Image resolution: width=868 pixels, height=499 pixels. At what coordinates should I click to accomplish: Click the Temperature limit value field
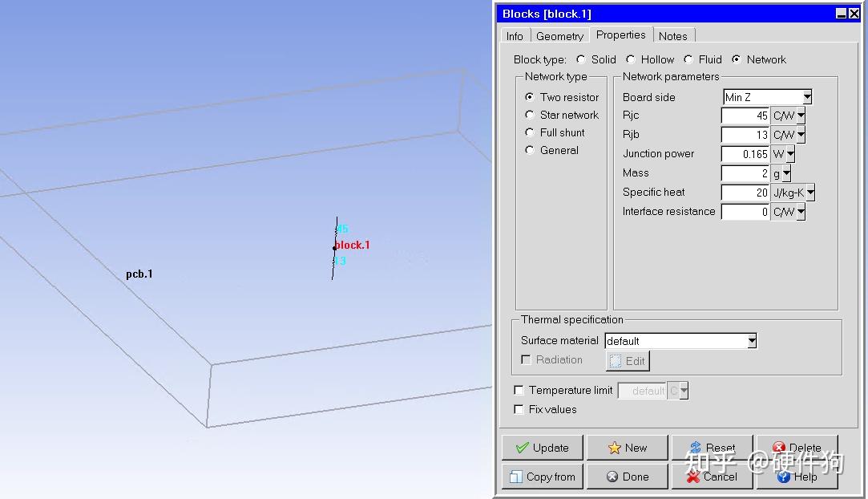click(x=642, y=391)
